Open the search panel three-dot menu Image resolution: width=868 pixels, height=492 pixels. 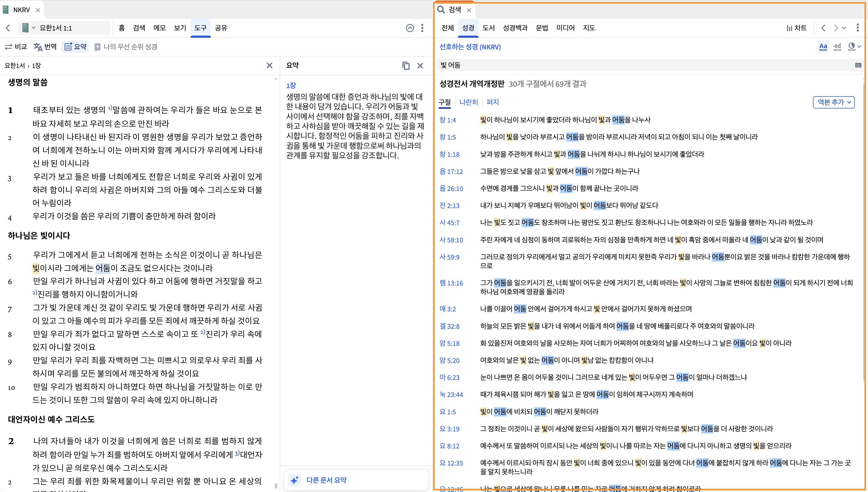pyautogui.click(x=858, y=28)
